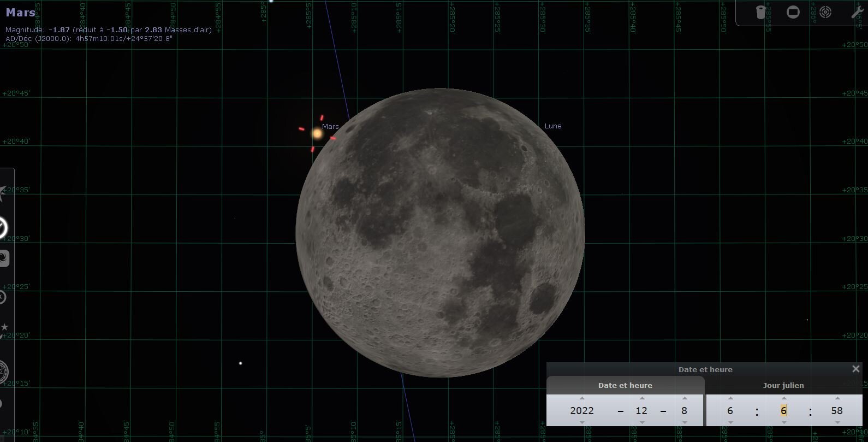Click the day field showing 8
The height and width of the screenshot is (442, 868).
pyautogui.click(x=684, y=410)
